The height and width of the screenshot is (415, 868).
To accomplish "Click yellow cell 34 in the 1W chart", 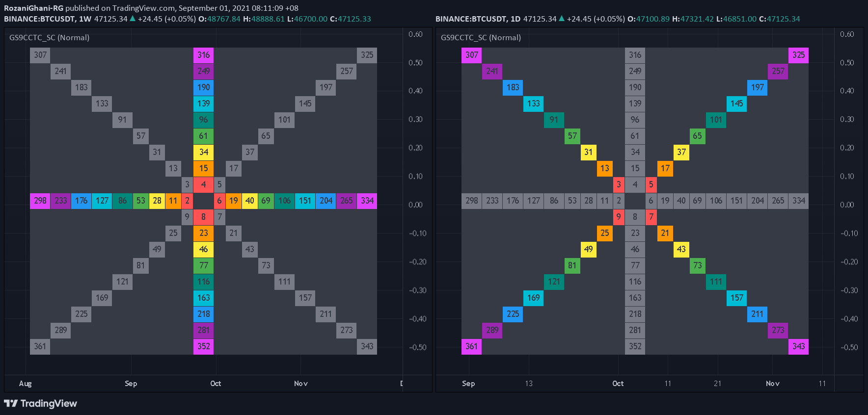I will click(x=203, y=152).
